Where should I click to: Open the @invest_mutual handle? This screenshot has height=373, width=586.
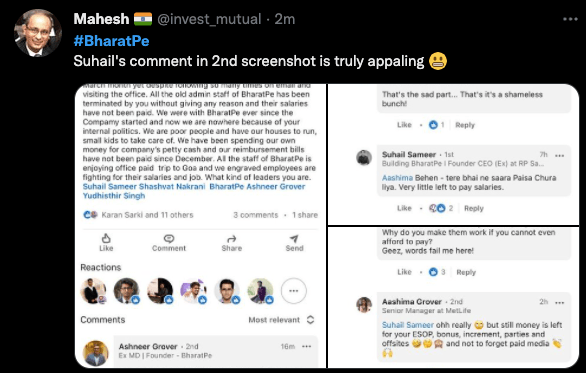point(209,19)
